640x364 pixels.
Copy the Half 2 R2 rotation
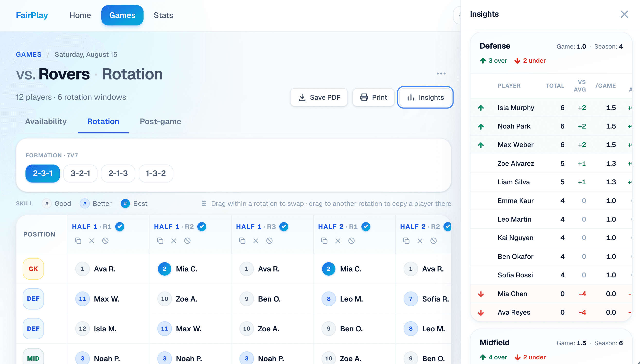pyautogui.click(x=406, y=241)
